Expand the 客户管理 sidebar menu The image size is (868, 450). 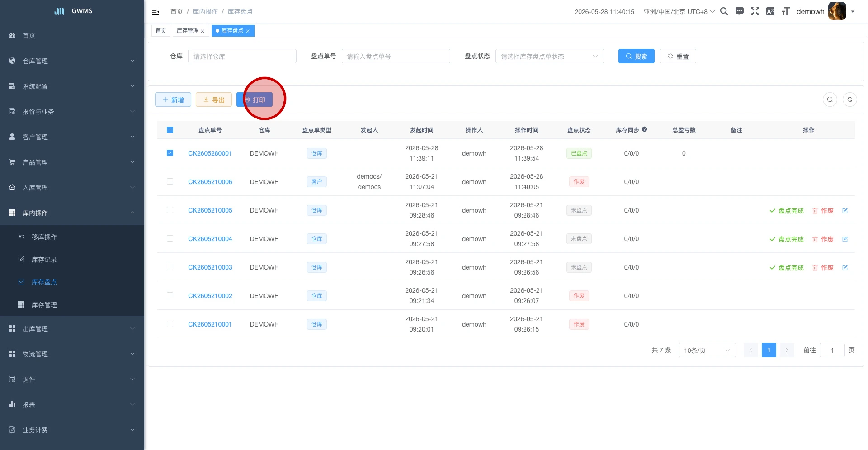(72, 137)
